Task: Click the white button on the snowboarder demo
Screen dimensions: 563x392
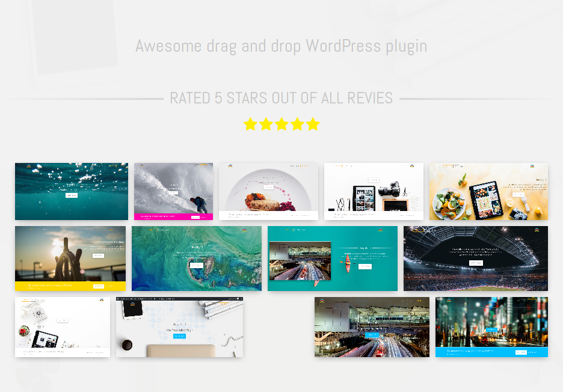Action: (x=175, y=192)
